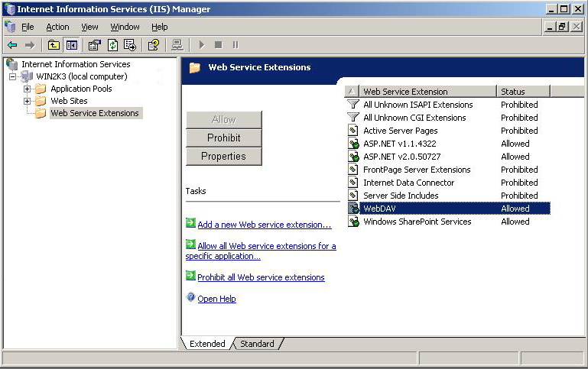Click the Start item play icon
The height and width of the screenshot is (369, 588).
coord(202,45)
